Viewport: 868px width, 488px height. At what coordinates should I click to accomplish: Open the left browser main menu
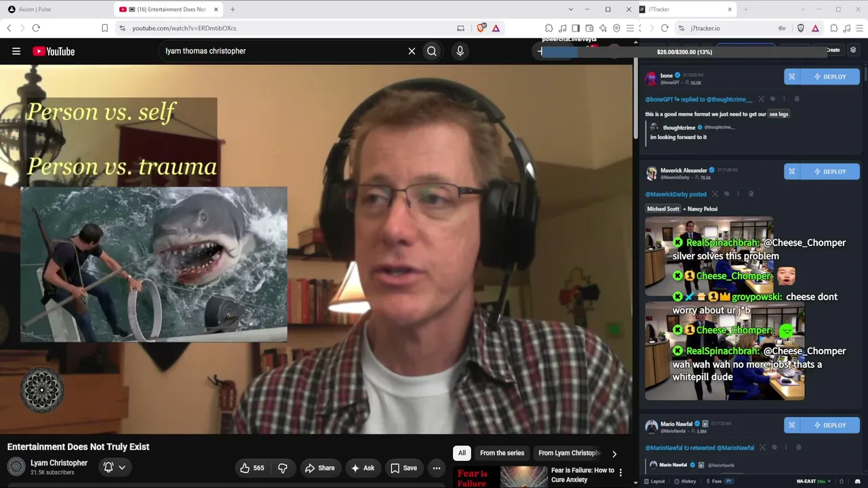(x=630, y=28)
